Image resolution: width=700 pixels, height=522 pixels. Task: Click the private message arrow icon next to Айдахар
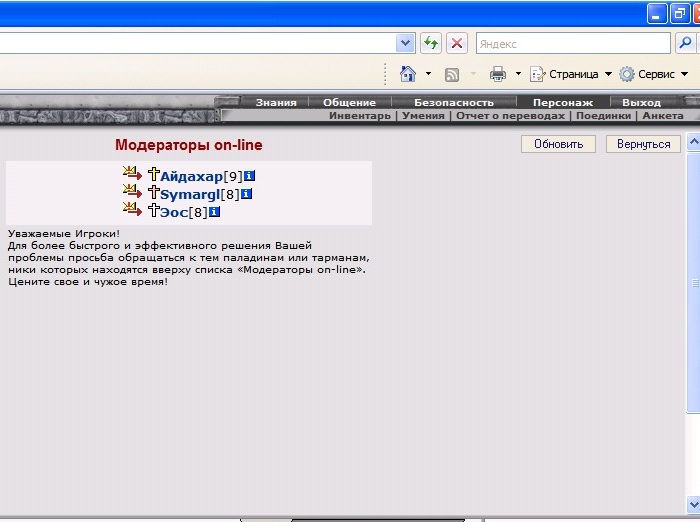click(x=132, y=173)
